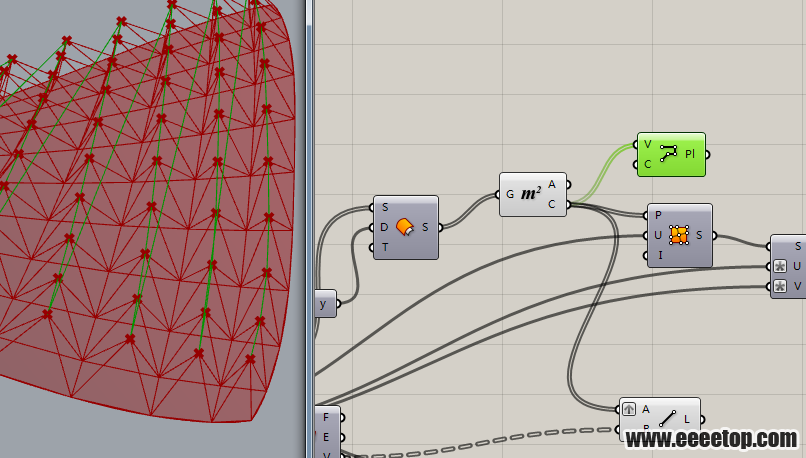This screenshot has width=806, height=458.
Task: Click the graft arrow icon on Line input A
Action: click(x=629, y=409)
